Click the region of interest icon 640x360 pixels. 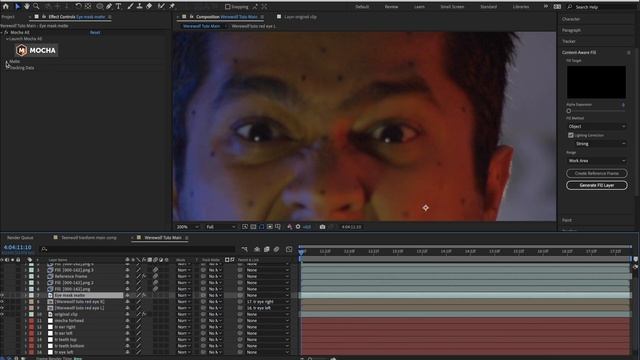point(270,227)
